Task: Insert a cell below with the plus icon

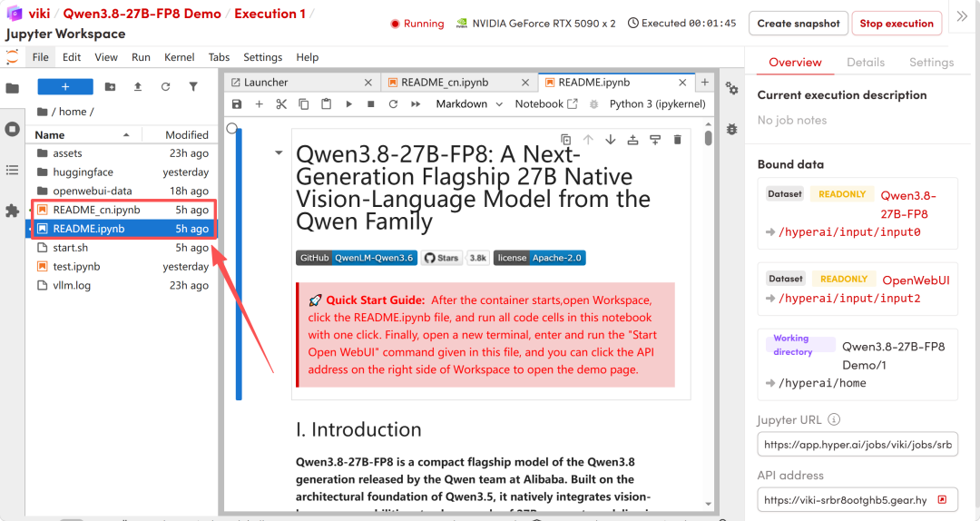Action: click(x=259, y=103)
